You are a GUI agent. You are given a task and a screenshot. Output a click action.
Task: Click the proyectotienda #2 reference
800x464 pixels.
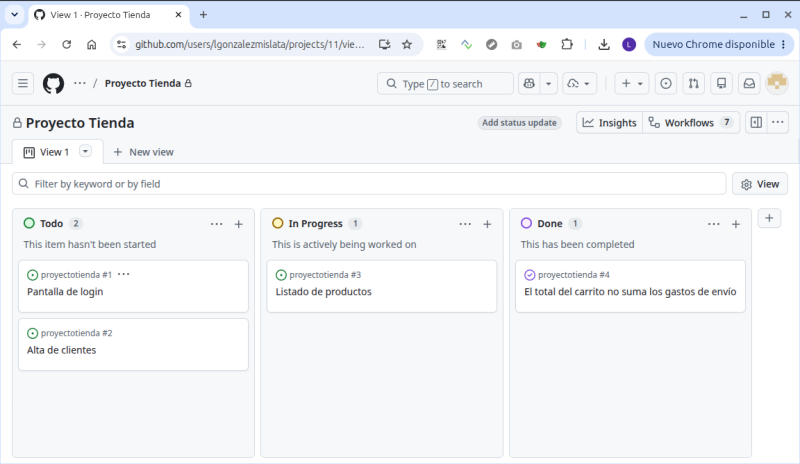pyautogui.click(x=77, y=333)
